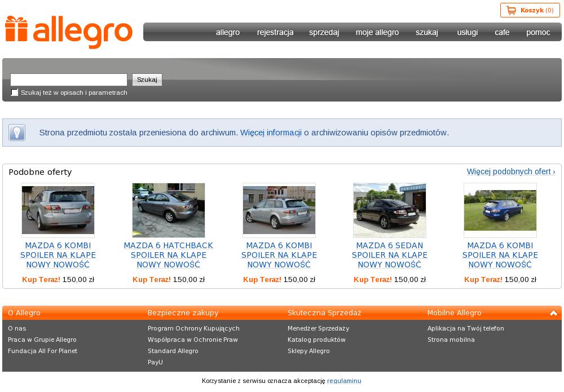The image size is (564, 392).
Task: Open Aplikacja na Twój telefon link
Action: 466,328
